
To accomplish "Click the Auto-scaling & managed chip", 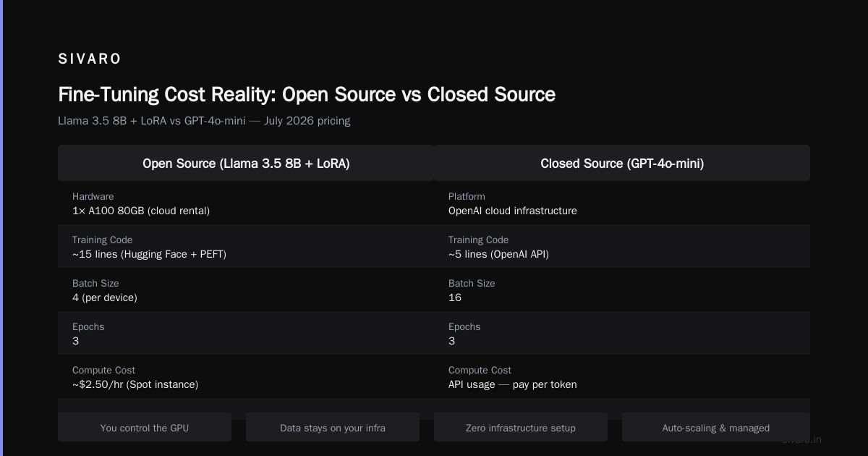I will [716, 428].
